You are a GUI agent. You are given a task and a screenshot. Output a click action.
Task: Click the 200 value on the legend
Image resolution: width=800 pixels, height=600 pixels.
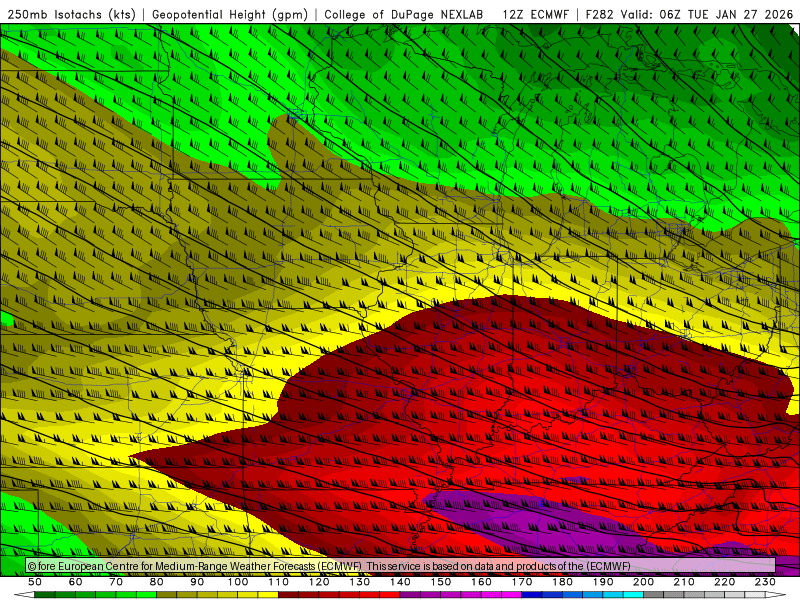tap(643, 582)
